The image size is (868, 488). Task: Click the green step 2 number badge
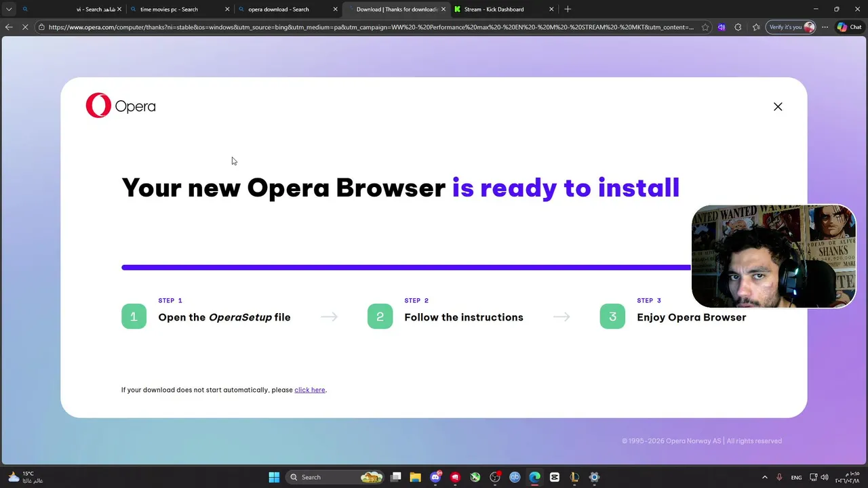[380, 317]
